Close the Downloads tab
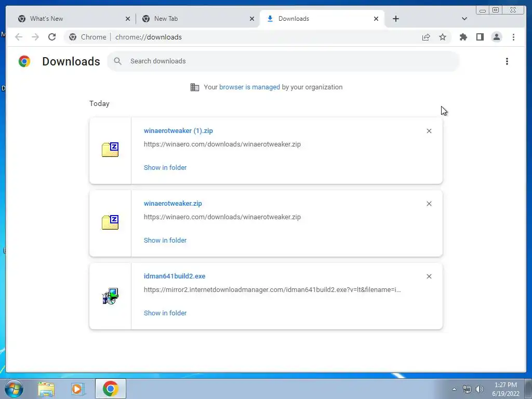Screen dimensions: 532x399 coord(376,19)
